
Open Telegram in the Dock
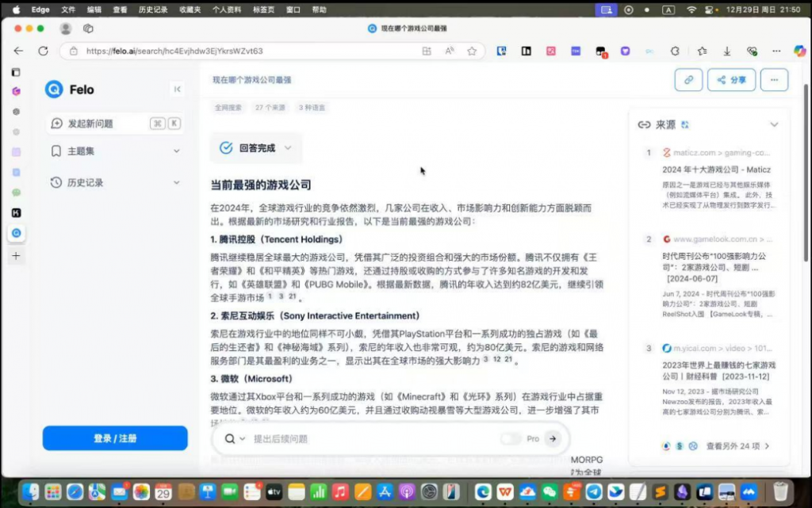594,492
